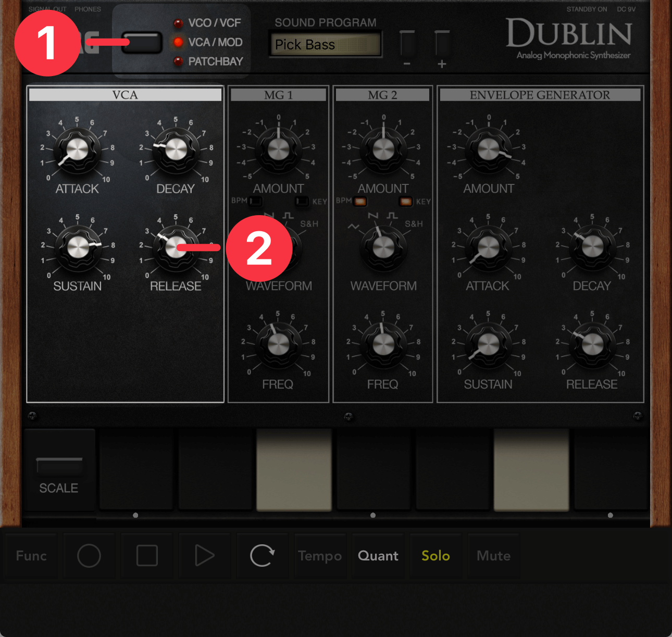
Task: Disable MG 2 BPM sync switch
Action: tap(360, 201)
